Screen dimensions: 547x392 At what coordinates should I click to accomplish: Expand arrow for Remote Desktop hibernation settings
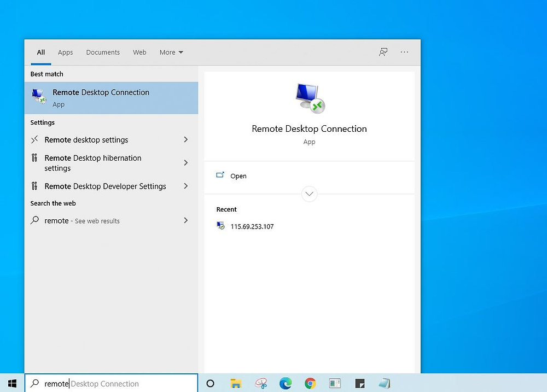[x=186, y=163]
